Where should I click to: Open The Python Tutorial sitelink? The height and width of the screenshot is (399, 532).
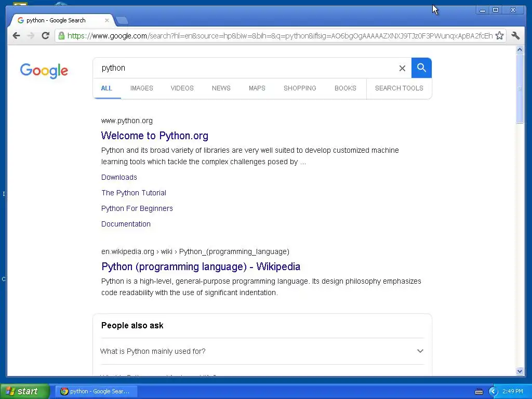coord(134,193)
